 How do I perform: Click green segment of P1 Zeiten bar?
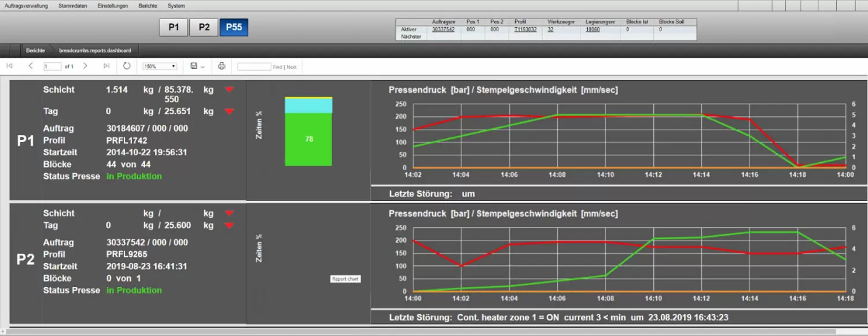coord(308,139)
